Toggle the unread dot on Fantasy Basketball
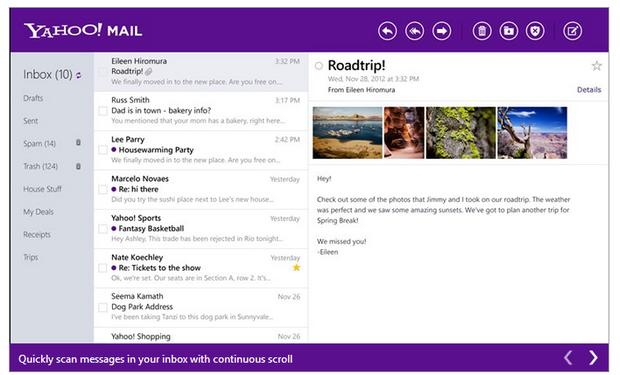 tap(114, 228)
